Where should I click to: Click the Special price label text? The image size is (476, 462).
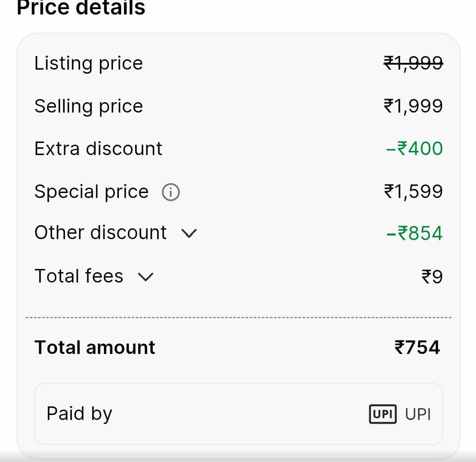tap(91, 192)
